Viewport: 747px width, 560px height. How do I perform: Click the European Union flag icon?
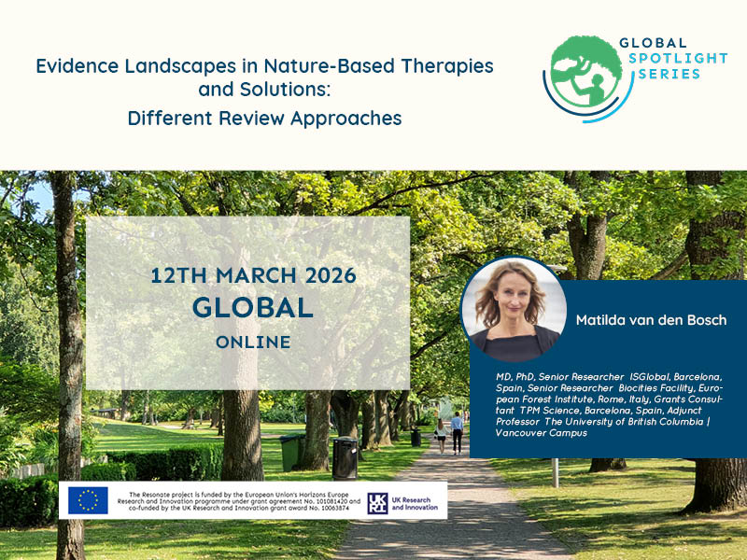tap(88, 501)
